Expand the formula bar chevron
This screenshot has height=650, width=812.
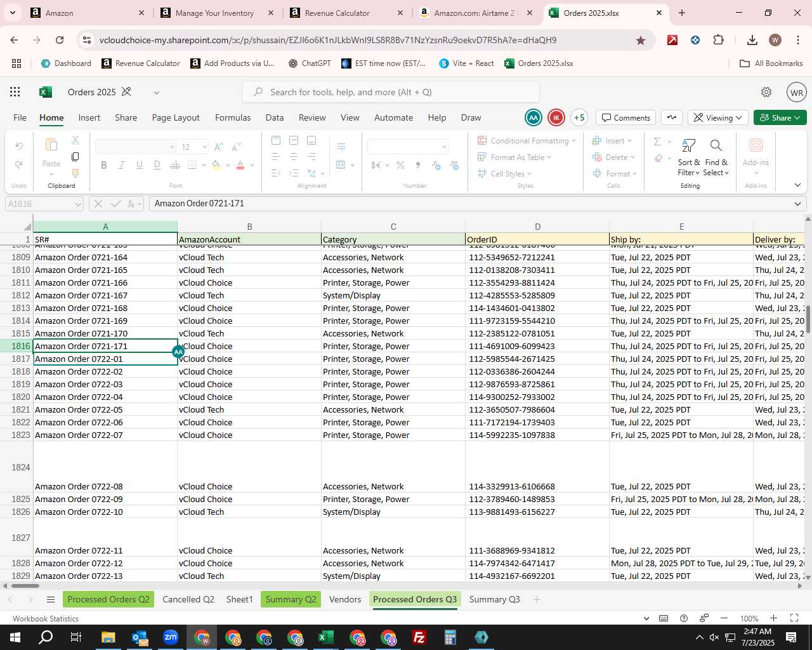[797, 204]
